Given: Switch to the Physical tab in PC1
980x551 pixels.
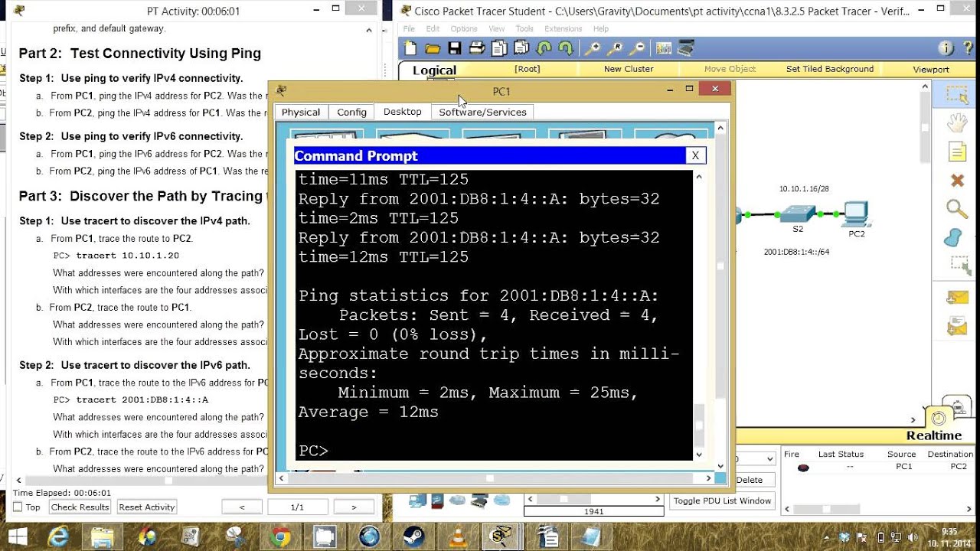Looking at the screenshot, I should tap(301, 112).
